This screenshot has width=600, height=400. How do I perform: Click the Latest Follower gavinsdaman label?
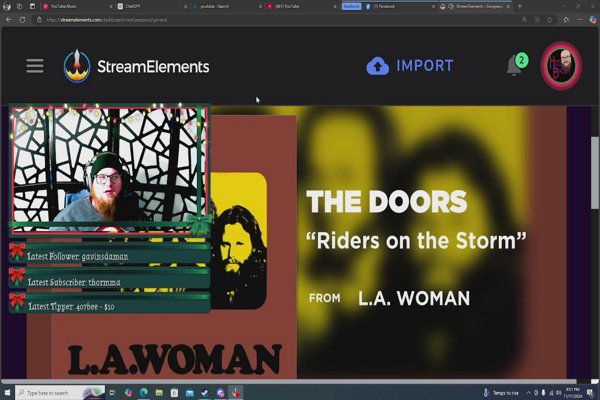pyautogui.click(x=78, y=256)
